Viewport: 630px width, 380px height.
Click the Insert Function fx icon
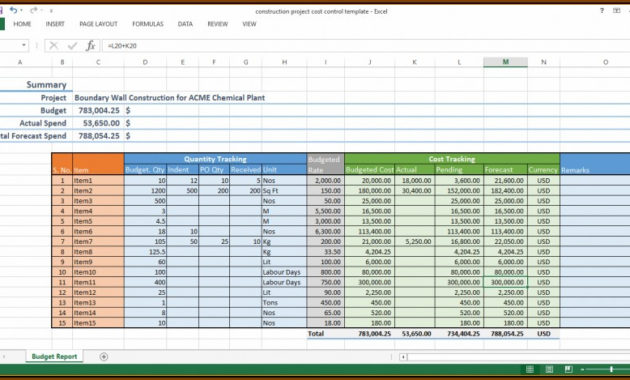[90, 46]
